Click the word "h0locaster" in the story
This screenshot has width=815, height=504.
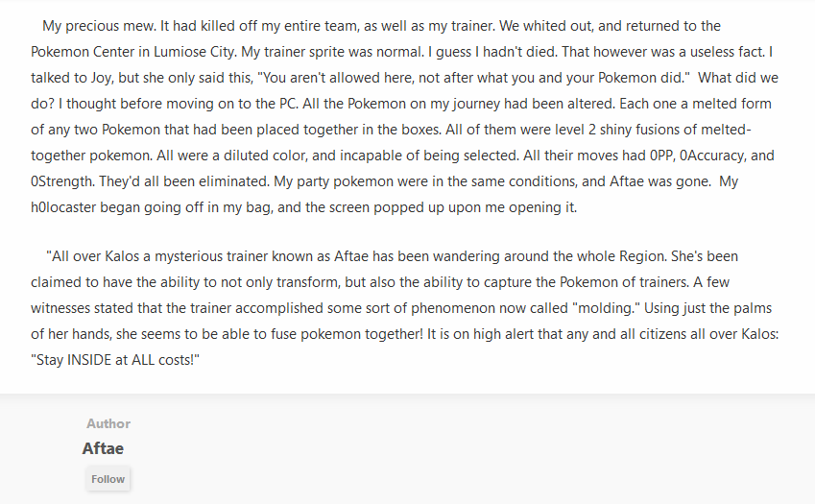[64, 207]
